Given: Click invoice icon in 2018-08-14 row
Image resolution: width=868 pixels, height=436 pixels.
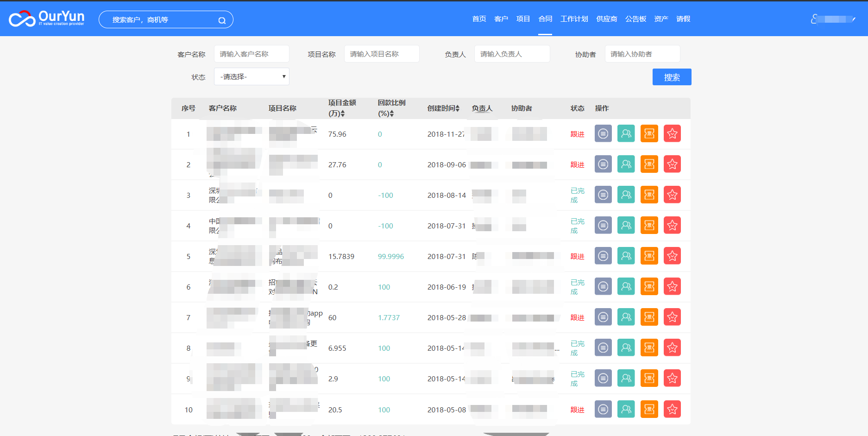Looking at the screenshot, I should [649, 195].
